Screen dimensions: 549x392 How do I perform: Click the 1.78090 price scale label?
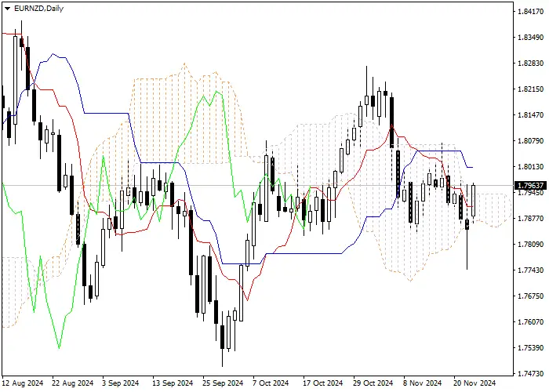(531, 245)
